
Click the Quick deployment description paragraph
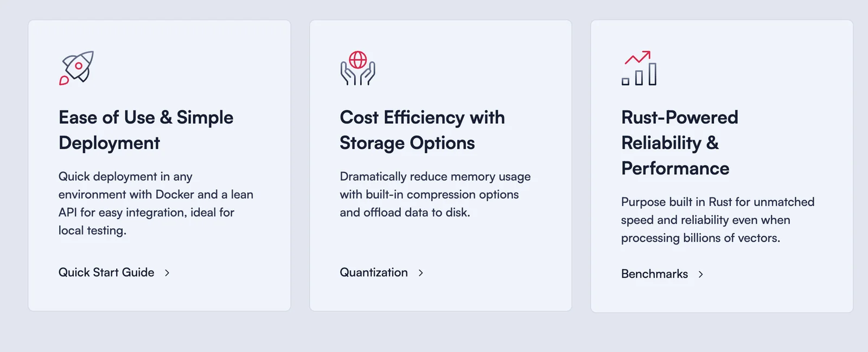coord(156,203)
